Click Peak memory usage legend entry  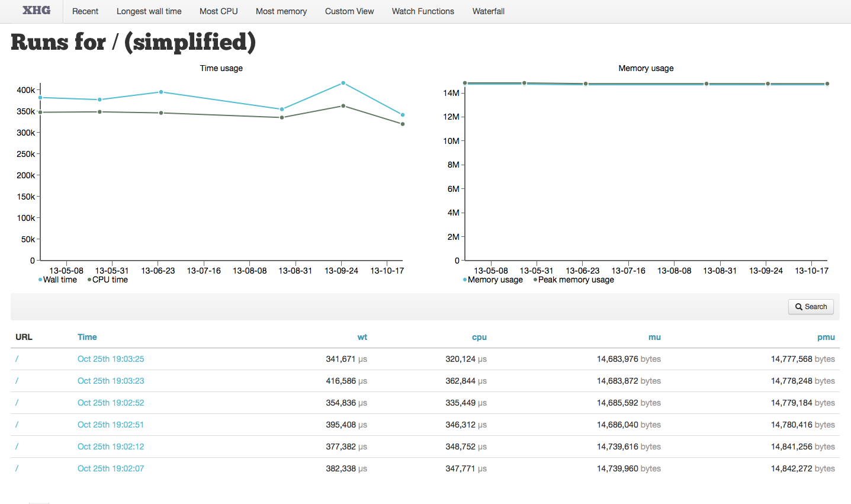pos(574,280)
